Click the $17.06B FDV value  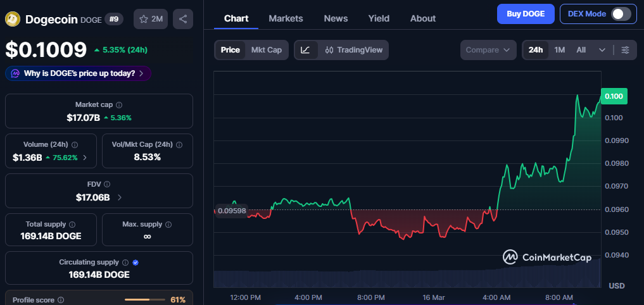point(93,197)
